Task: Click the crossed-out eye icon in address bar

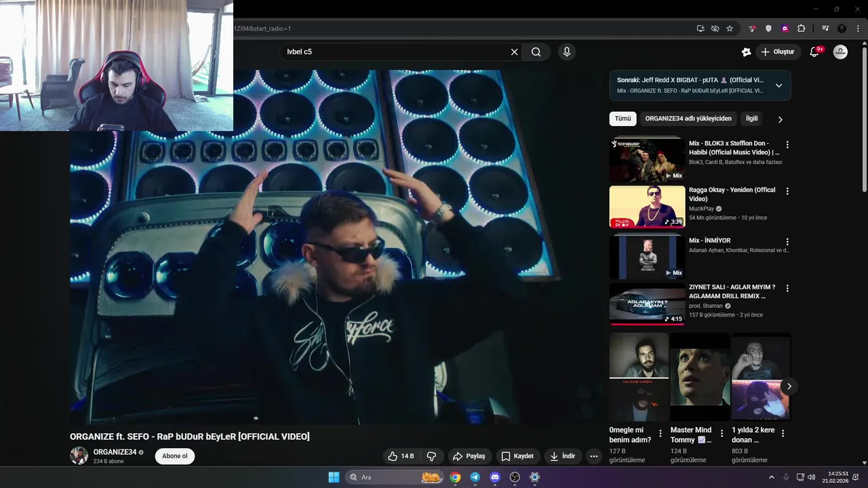Action: pyautogui.click(x=715, y=28)
